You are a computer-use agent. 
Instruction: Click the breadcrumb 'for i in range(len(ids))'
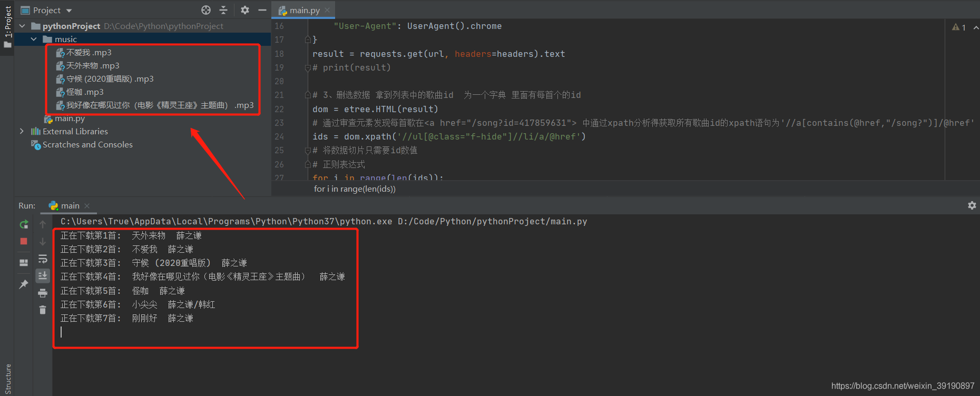point(355,189)
